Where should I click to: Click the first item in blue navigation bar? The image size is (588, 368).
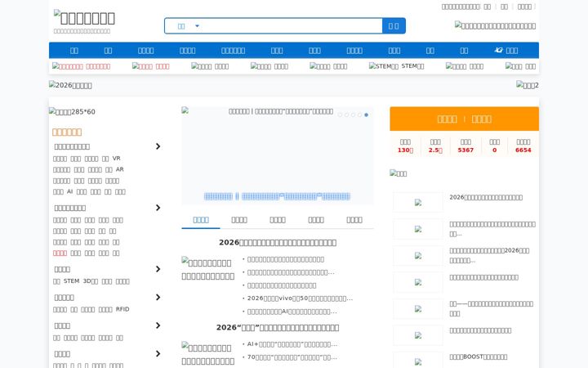[x=73, y=51]
